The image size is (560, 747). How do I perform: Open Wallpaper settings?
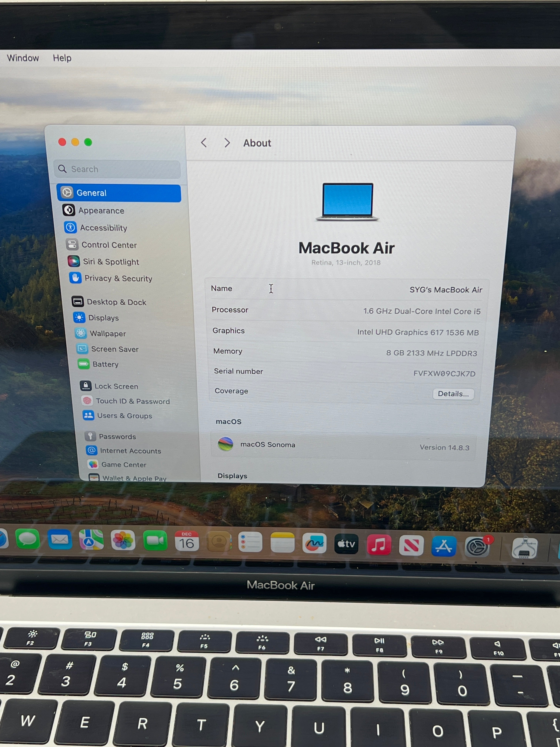[x=100, y=333]
